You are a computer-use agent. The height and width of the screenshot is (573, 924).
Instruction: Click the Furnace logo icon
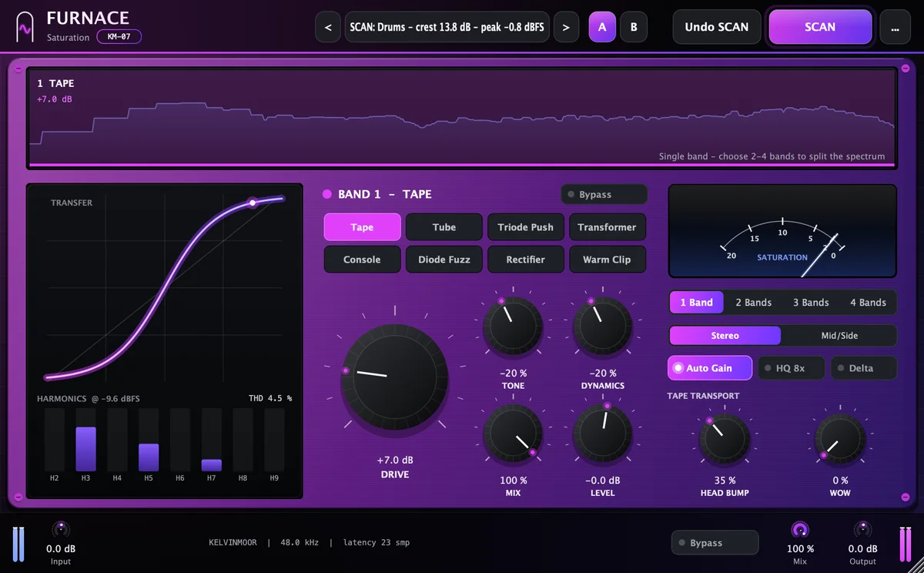(x=26, y=27)
